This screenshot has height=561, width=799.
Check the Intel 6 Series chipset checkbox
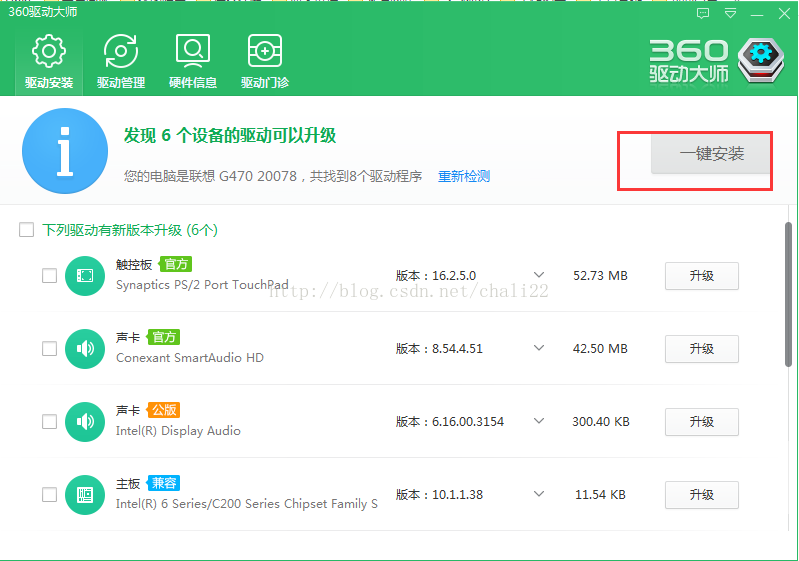[49, 495]
